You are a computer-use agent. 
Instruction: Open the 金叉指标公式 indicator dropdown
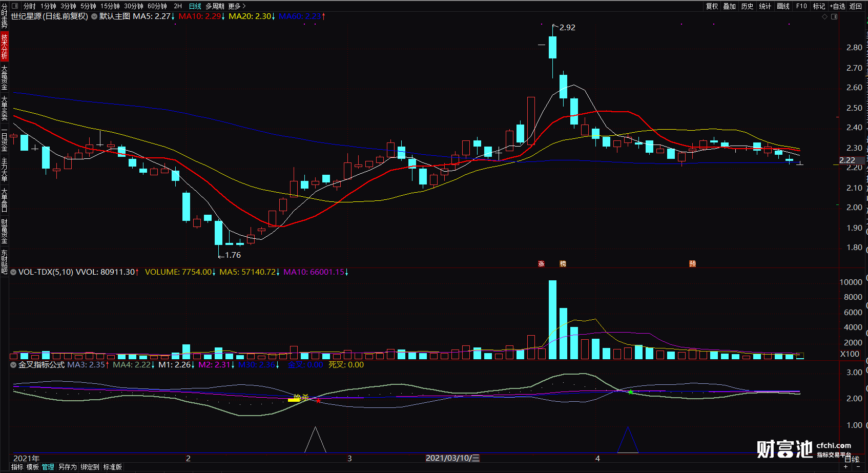[x=13, y=365]
